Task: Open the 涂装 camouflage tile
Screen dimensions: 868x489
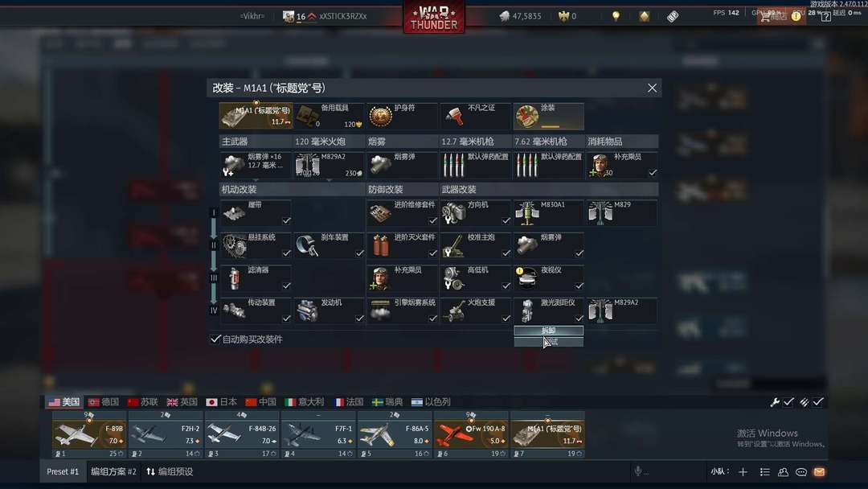Action: coord(548,116)
